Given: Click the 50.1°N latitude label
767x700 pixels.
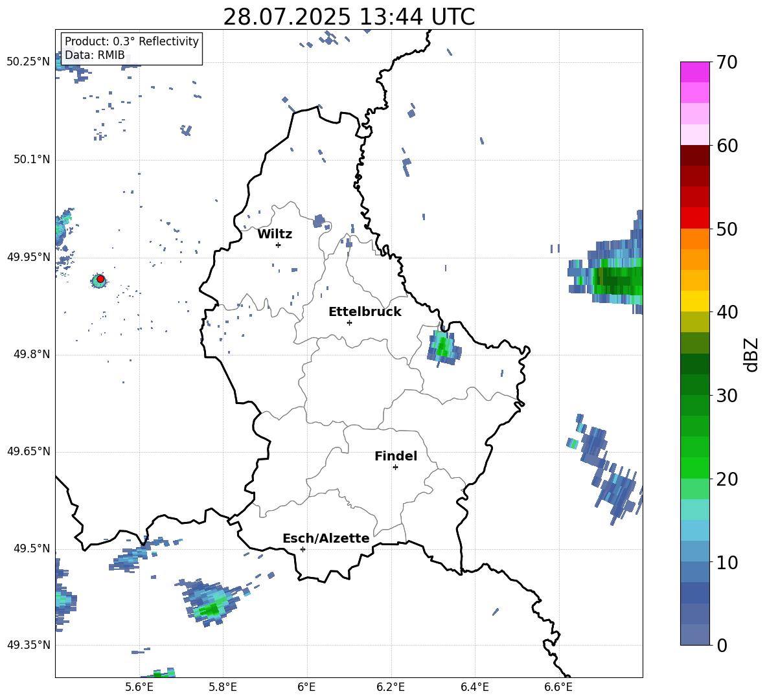Looking at the screenshot, I should click(x=31, y=160).
